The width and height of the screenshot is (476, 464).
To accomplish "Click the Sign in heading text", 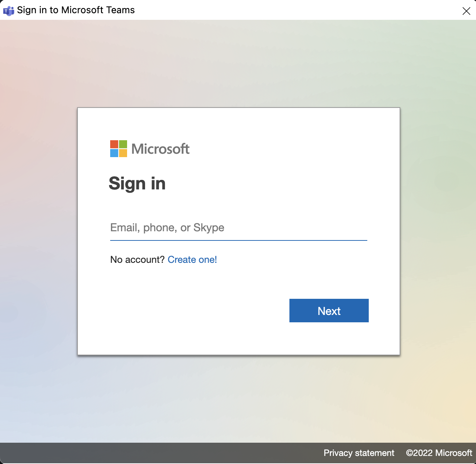I will (137, 183).
